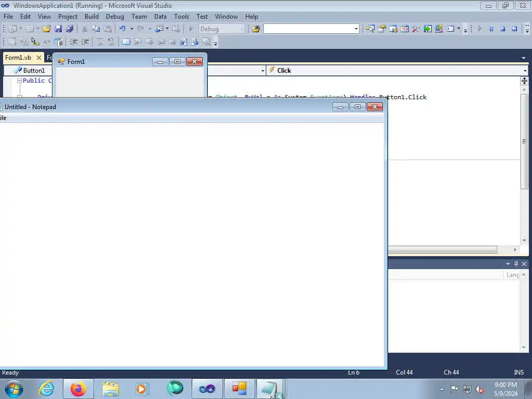This screenshot has width=532, height=399.
Task: Click the Add New Item toolbar icon
Action: coord(30,29)
